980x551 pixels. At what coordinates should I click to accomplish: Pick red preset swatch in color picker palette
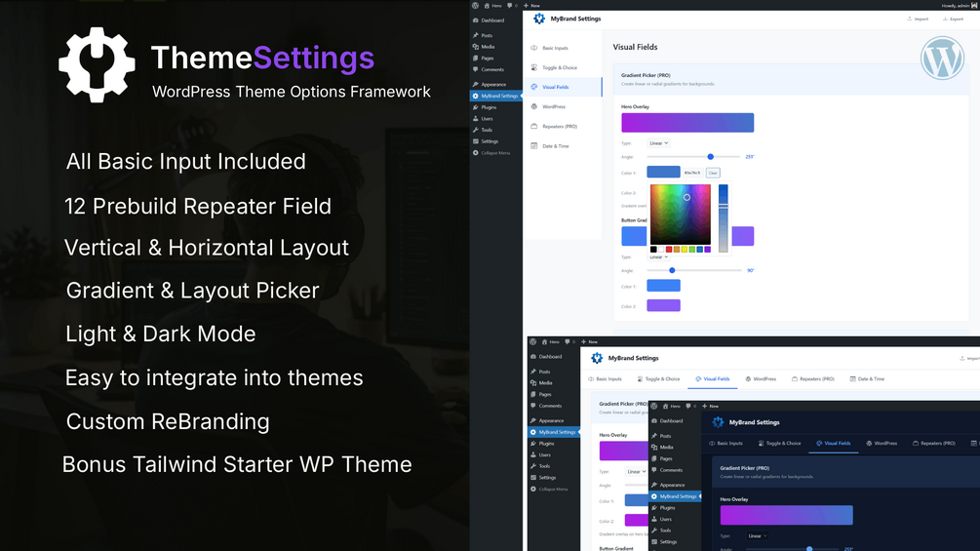click(669, 250)
